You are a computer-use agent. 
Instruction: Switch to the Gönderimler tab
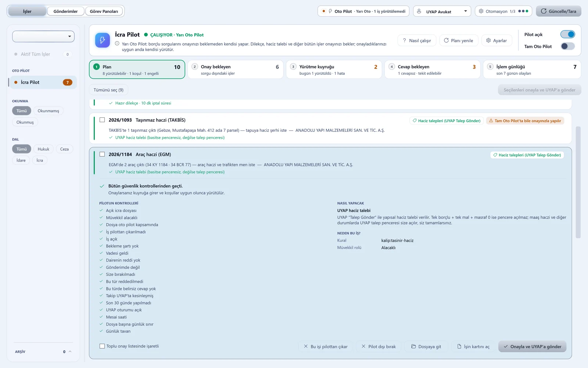point(66,11)
